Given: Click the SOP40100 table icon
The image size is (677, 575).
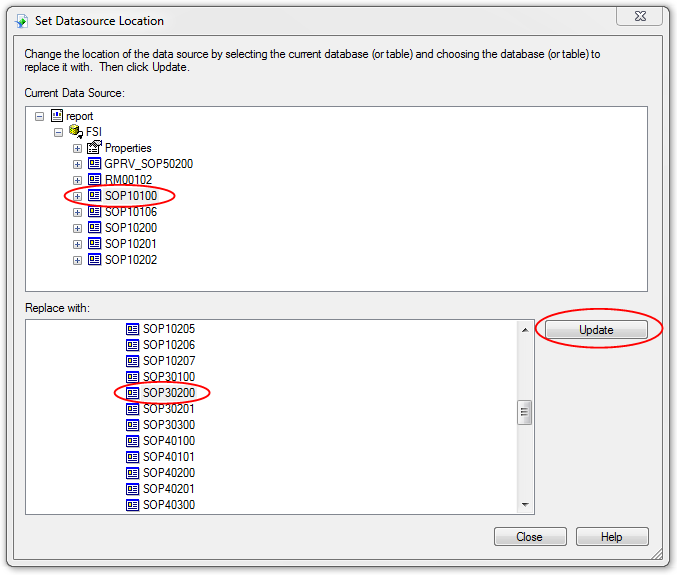Looking at the screenshot, I should click(132, 441).
